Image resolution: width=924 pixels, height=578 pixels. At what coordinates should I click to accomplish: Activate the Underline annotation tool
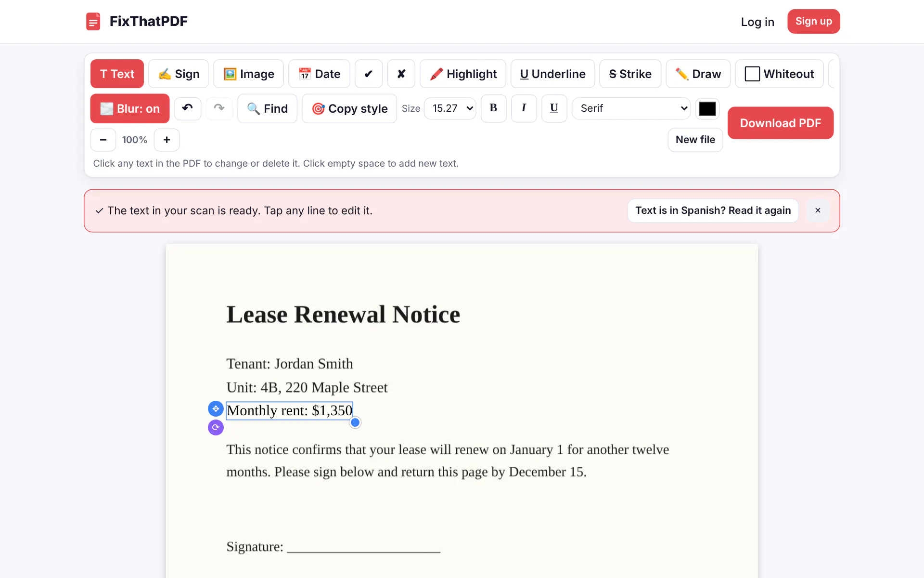pyautogui.click(x=552, y=74)
